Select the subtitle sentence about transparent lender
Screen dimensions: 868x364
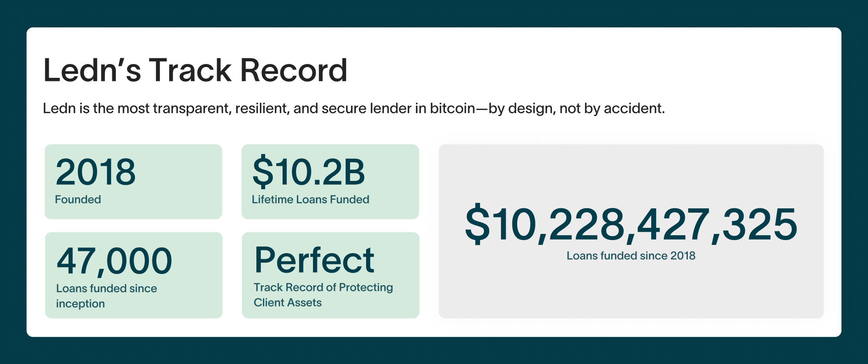pos(354,108)
